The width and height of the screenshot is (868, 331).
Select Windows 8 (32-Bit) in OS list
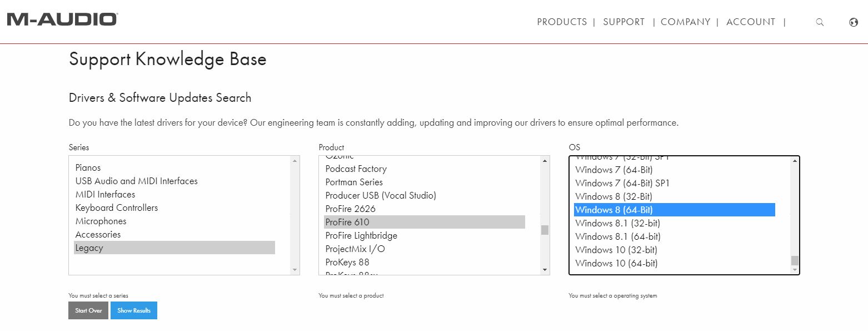tap(675, 196)
